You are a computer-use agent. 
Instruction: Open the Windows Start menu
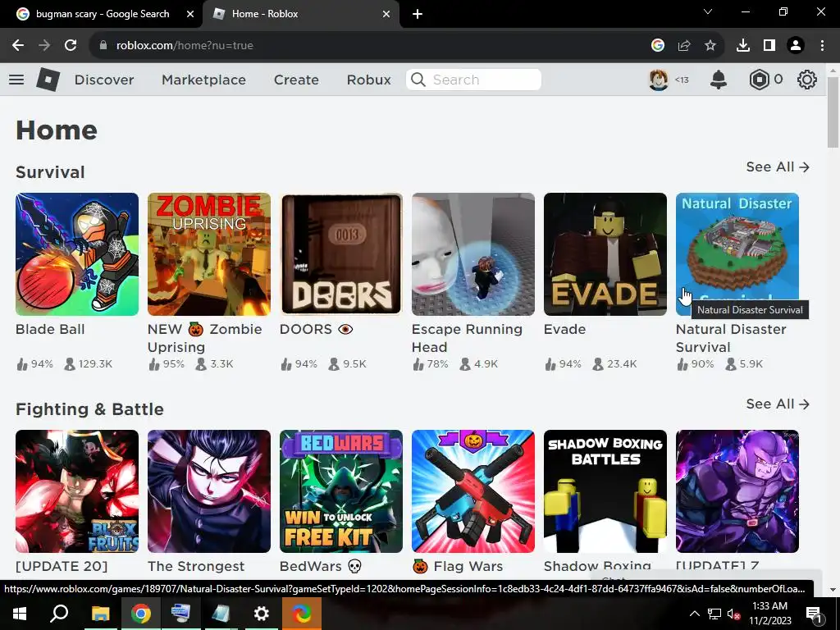pyautogui.click(x=20, y=614)
